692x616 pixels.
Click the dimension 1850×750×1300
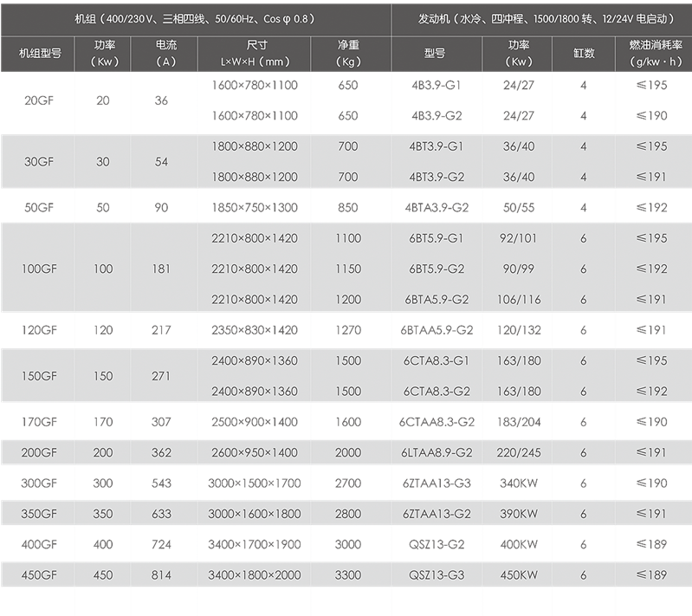point(255,208)
